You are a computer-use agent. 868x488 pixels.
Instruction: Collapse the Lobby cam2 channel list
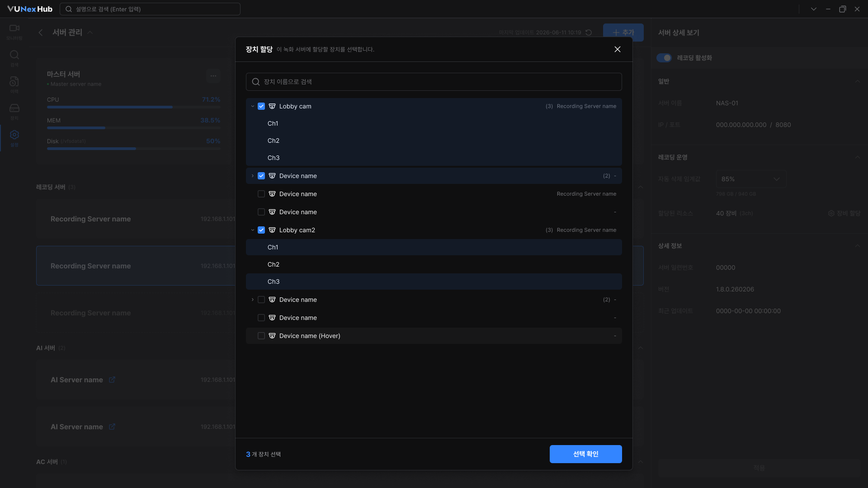253,230
